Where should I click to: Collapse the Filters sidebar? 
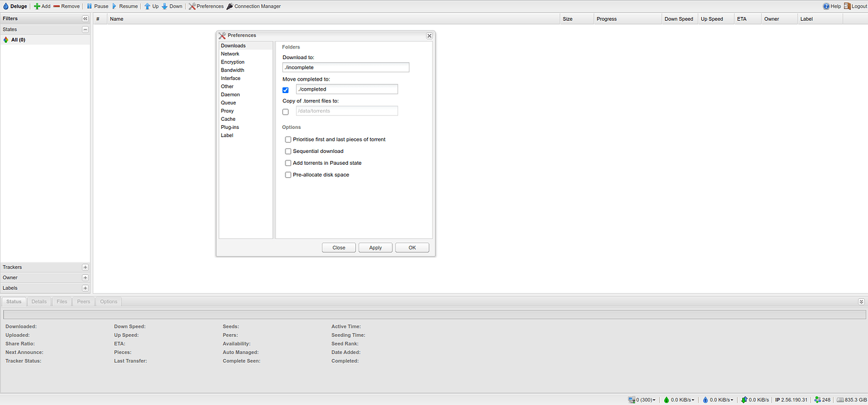85,18
